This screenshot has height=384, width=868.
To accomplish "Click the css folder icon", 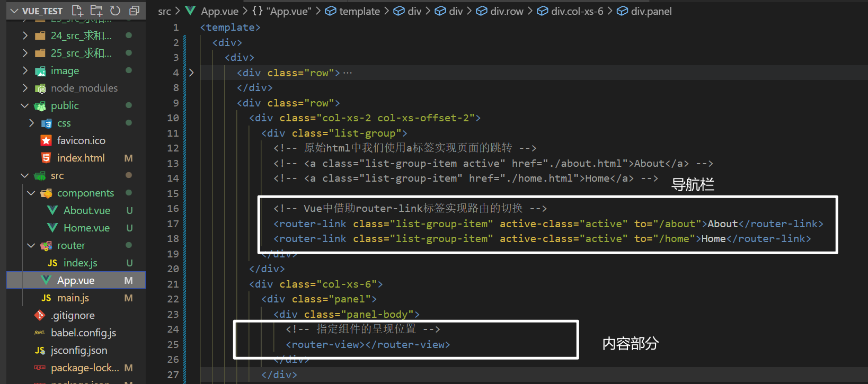I will (x=47, y=123).
